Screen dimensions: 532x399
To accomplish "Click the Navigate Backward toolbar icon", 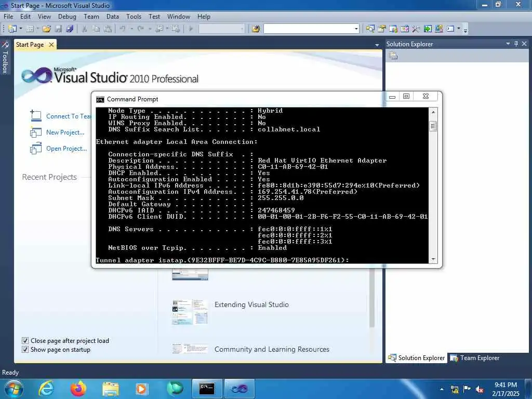I will point(159,29).
